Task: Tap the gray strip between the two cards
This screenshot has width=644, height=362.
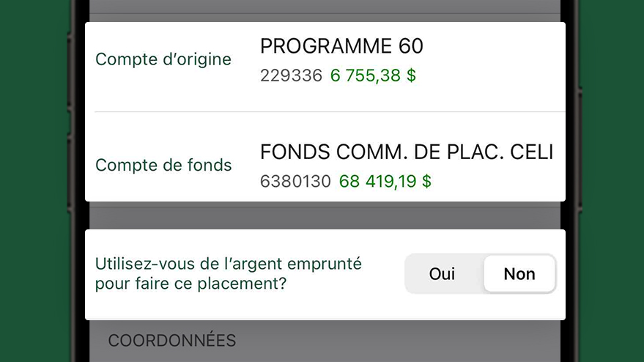Action: pyautogui.click(x=325, y=215)
